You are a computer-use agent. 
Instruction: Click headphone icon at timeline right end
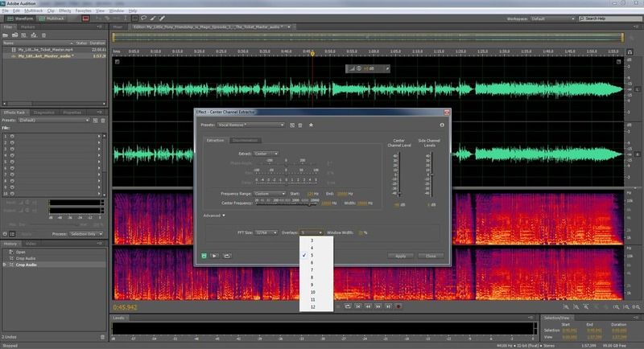pyautogui.click(x=630, y=52)
